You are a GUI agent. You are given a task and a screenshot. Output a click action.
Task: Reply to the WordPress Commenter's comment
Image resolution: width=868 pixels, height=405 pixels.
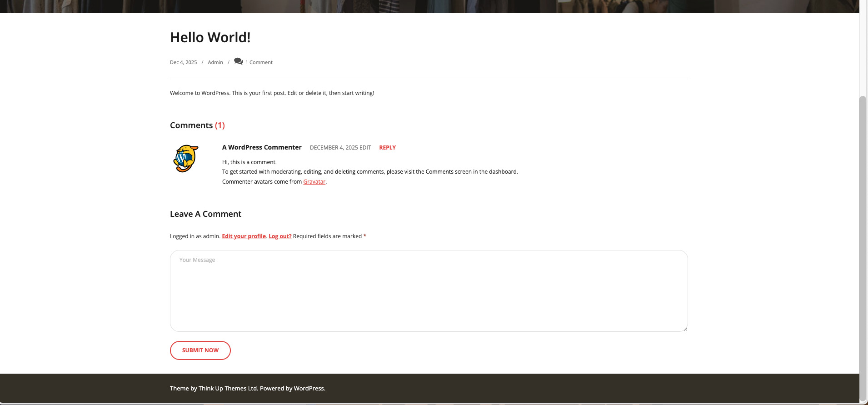click(387, 148)
